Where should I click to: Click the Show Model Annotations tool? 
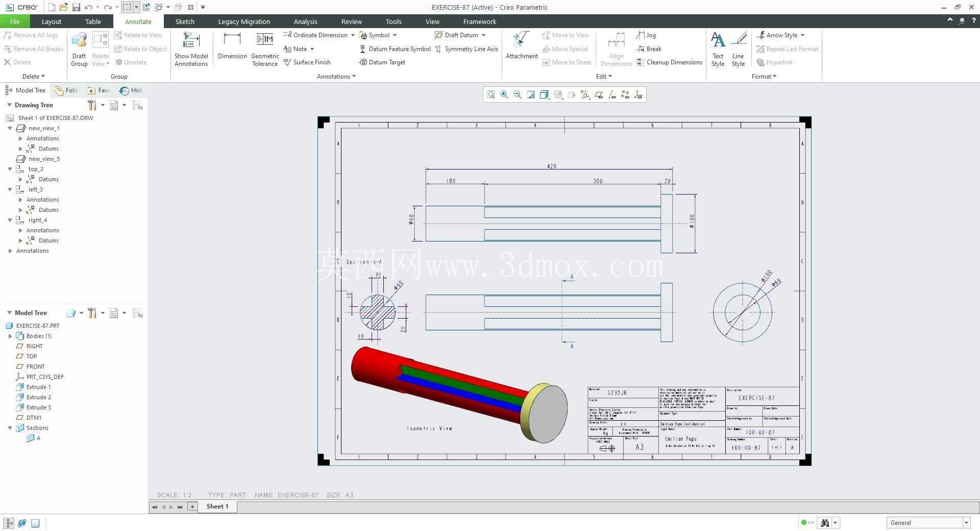point(191,49)
